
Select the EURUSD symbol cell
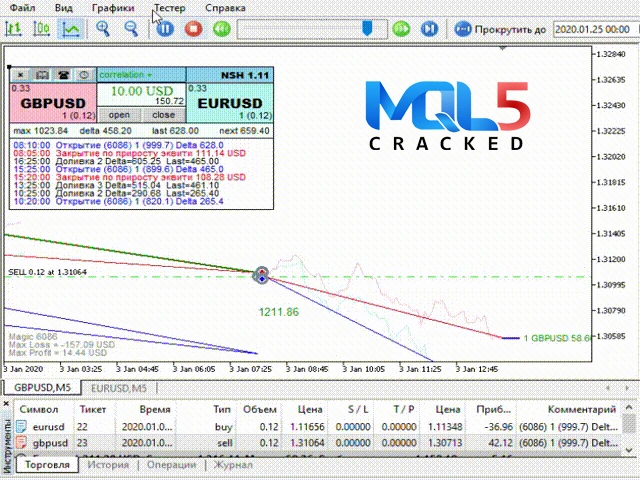coord(230,103)
